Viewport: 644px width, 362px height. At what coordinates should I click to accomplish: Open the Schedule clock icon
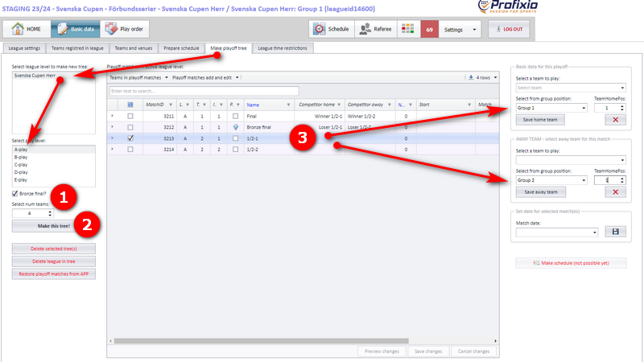click(x=319, y=29)
